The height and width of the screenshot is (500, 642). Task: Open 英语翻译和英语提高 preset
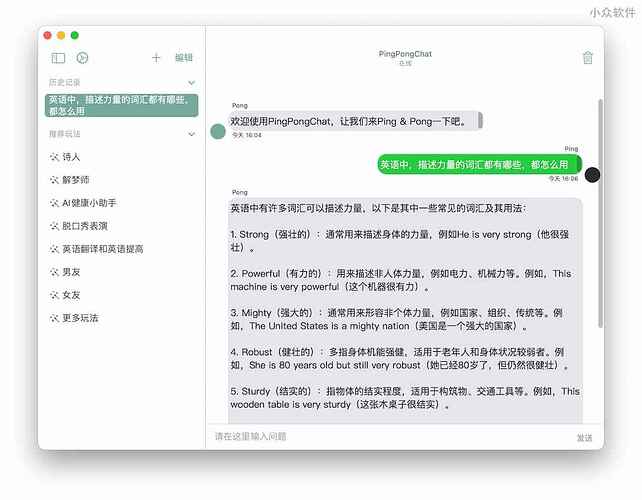tap(103, 249)
